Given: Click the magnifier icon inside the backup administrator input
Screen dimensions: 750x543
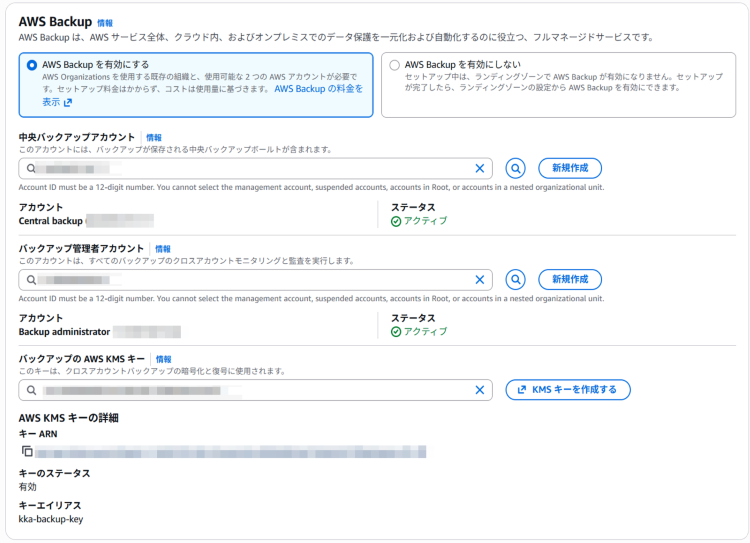Looking at the screenshot, I should pos(31,280).
